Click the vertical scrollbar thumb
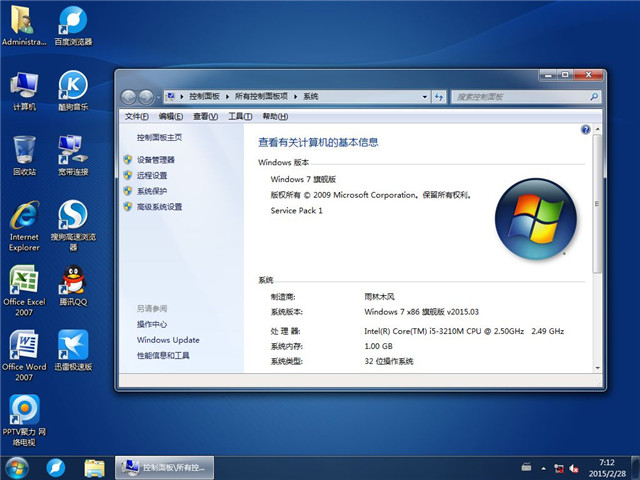 point(598,204)
